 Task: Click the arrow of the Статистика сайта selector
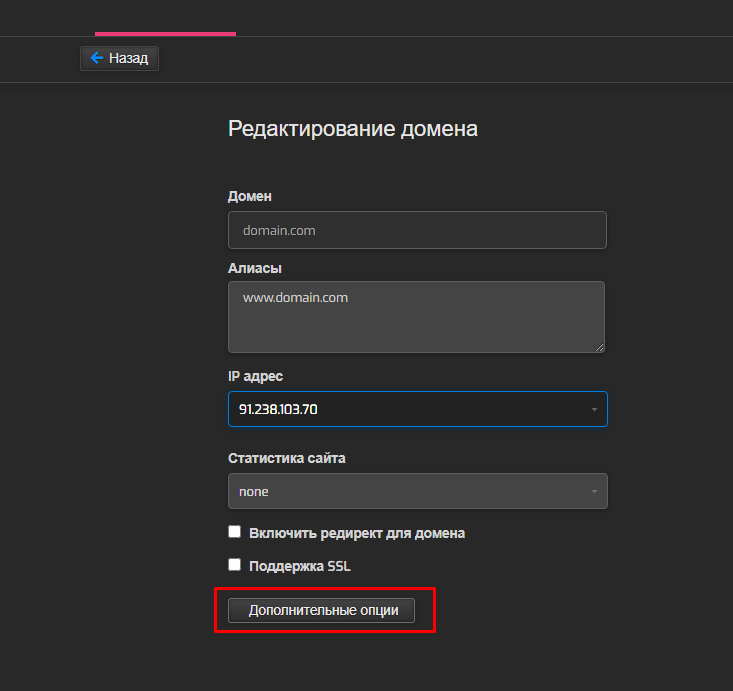coord(594,491)
